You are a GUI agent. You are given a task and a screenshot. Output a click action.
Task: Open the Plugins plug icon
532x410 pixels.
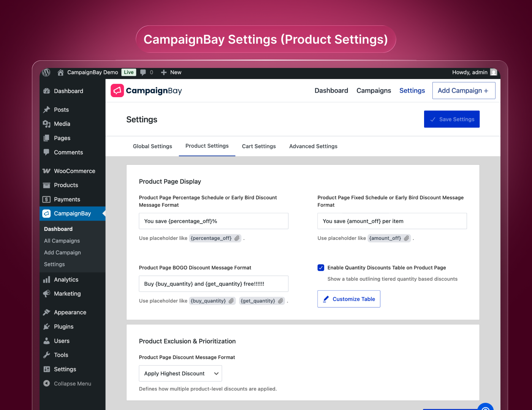tap(47, 326)
